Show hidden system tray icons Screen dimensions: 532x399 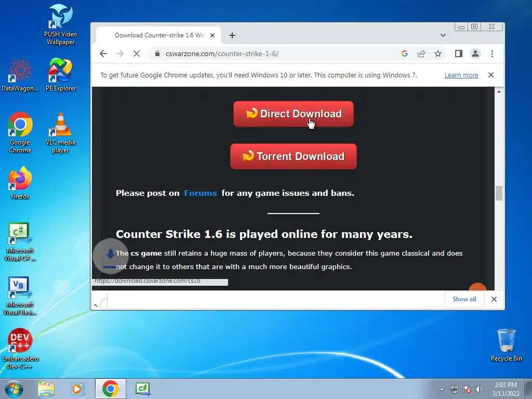pos(442,389)
